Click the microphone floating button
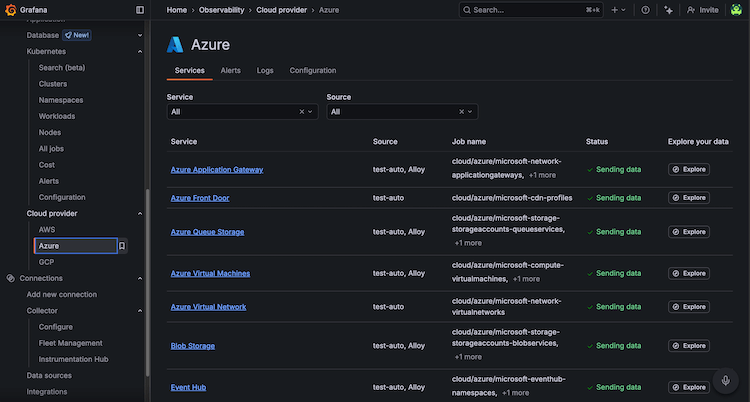Viewport: 750px width, 402px height. tap(726, 380)
